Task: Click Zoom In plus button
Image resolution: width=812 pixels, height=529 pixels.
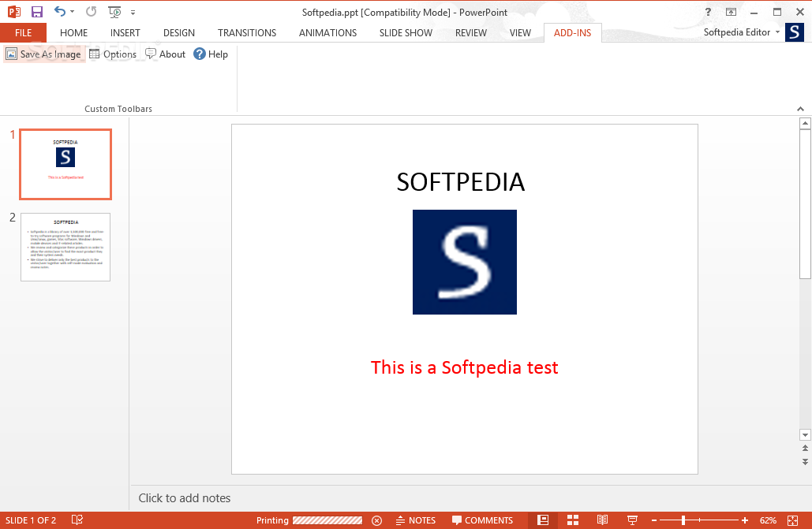Action: (x=745, y=520)
